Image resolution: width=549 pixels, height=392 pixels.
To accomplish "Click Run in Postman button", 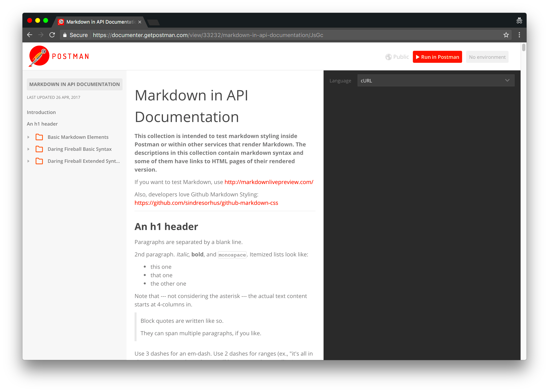I will click(x=437, y=57).
